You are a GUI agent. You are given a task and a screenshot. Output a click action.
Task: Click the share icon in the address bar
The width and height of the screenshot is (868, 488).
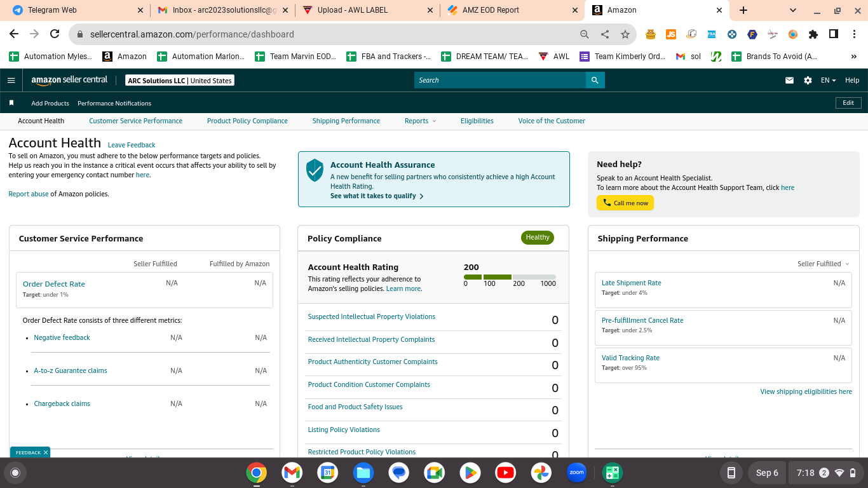[x=605, y=34]
